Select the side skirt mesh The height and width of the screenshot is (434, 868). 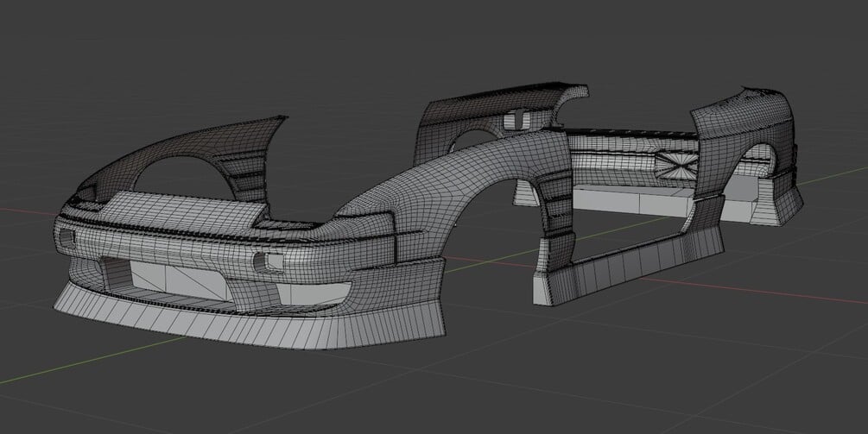click(x=628, y=266)
